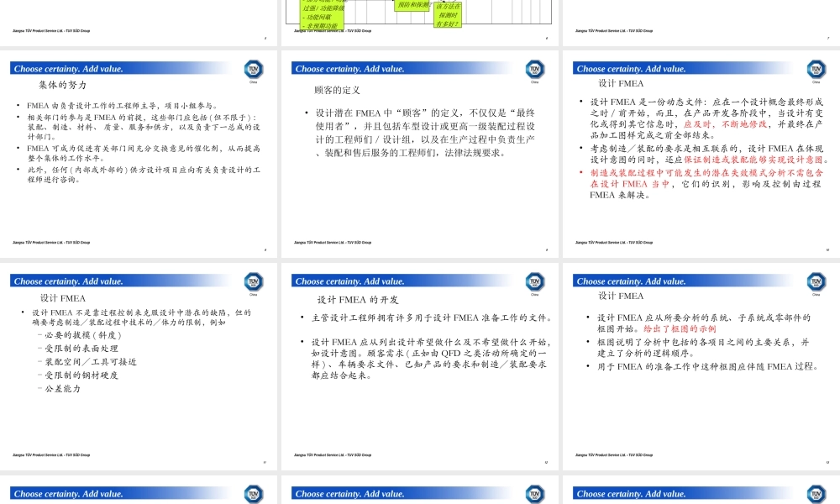Image resolution: width=840 pixels, height=504 pixels.
Task: Open the slide titled 设计 FMEA 的开发
Action: pos(358,299)
